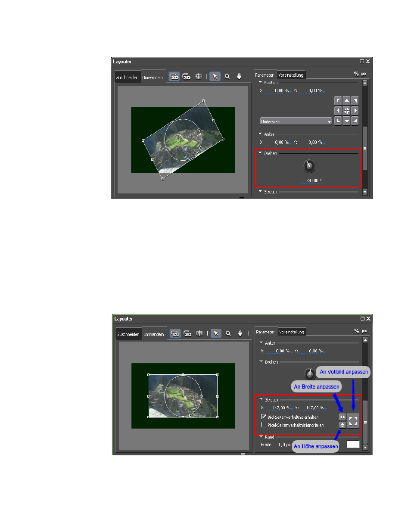The width and height of the screenshot is (411, 532).
Task: Center position button in upper Layouter
Action: click(346, 111)
